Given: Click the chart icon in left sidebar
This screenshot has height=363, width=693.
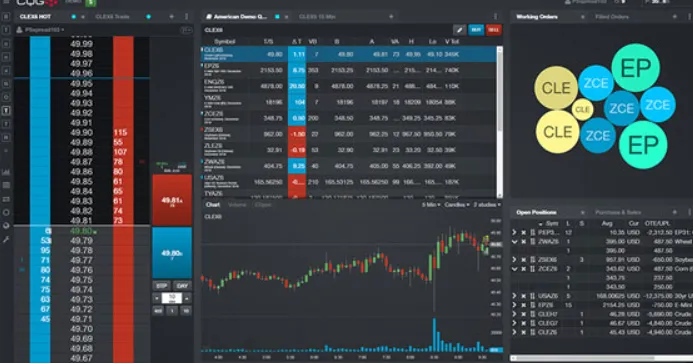Looking at the screenshot, I should 6,172.
